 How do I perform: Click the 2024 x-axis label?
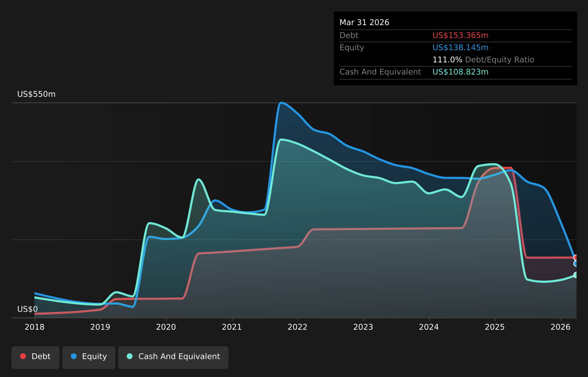pyautogui.click(x=429, y=327)
